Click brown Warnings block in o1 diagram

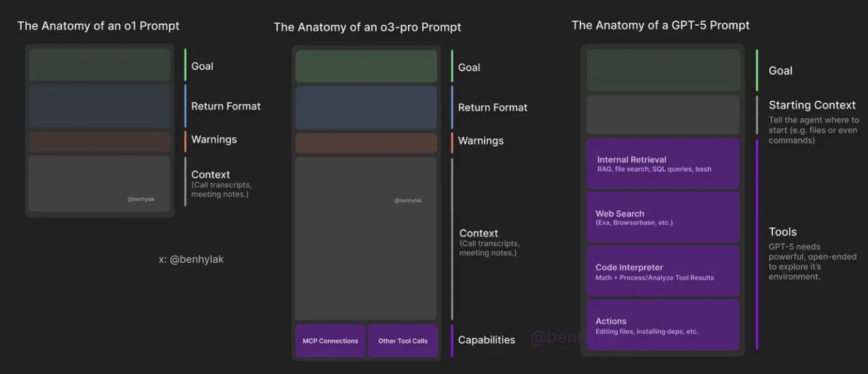click(100, 142)
